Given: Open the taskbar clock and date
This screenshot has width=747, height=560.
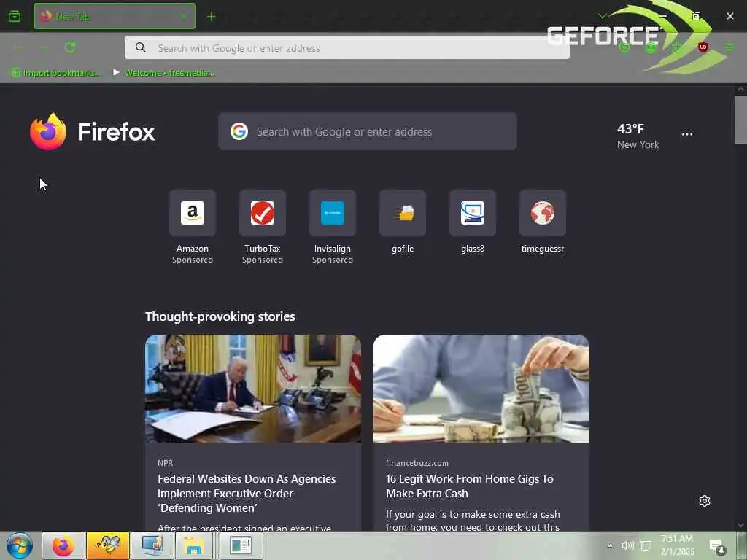Looking at the screenshot, I should coord(677,545).
